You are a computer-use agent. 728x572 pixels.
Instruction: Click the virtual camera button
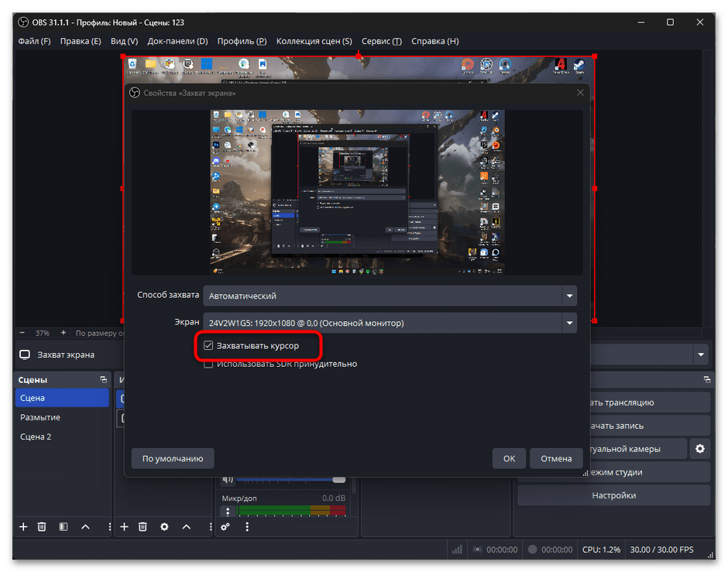click(x=638, y=449)
